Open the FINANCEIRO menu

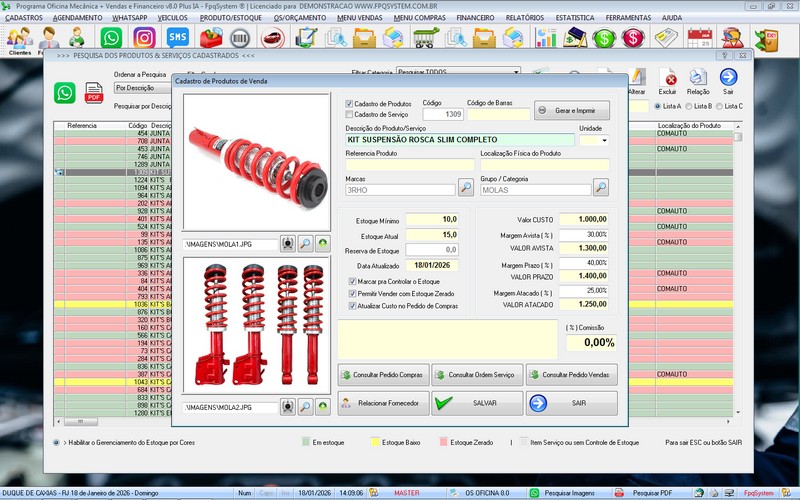pyautogui.click(x=475, y=18)
